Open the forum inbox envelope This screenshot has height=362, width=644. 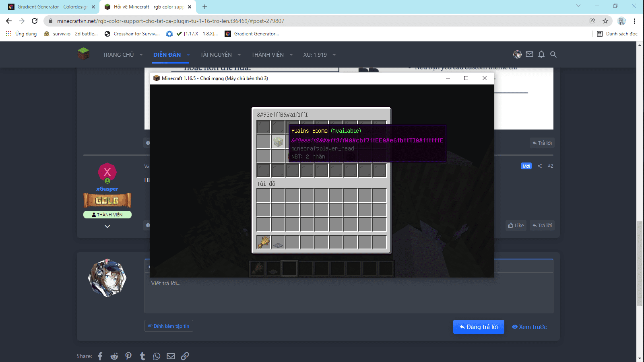529,54
